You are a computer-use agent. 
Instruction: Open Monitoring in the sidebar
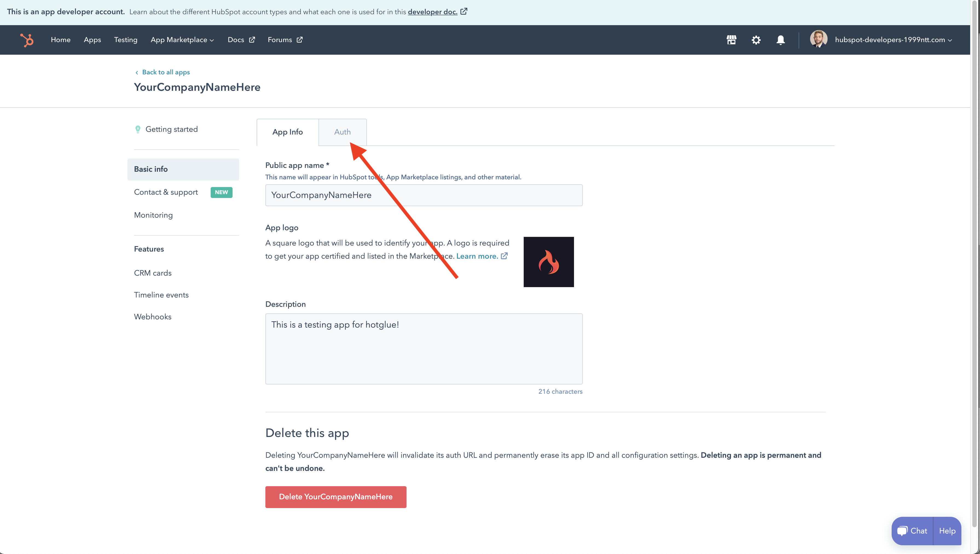(x=153, y=215)
